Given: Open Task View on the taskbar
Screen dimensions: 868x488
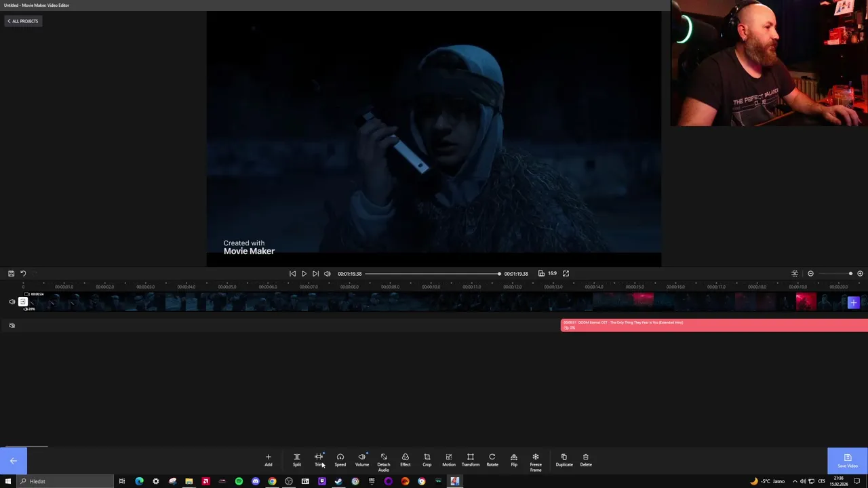Looking at the screenshot, I should (x=122, y=481).
